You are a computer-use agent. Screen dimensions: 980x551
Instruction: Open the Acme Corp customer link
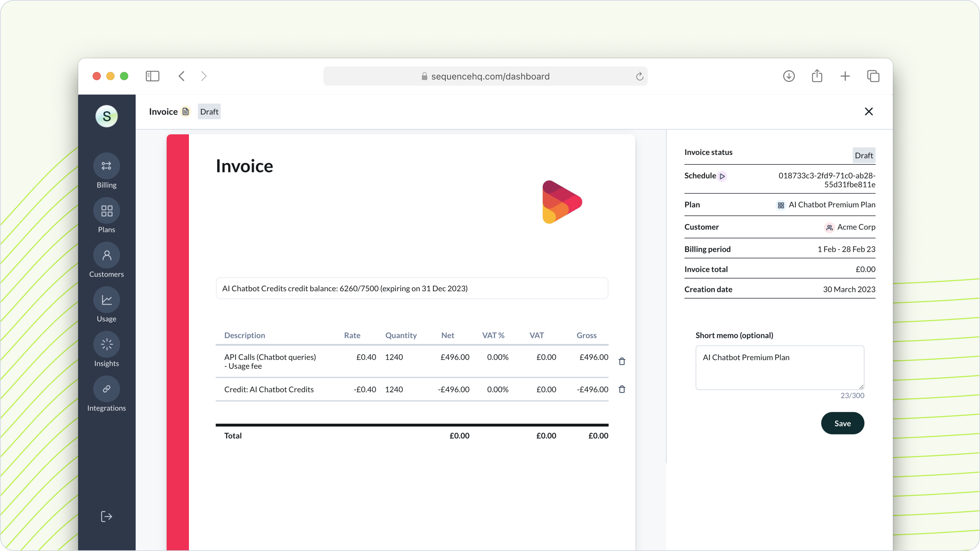click(x=856, y=227)
